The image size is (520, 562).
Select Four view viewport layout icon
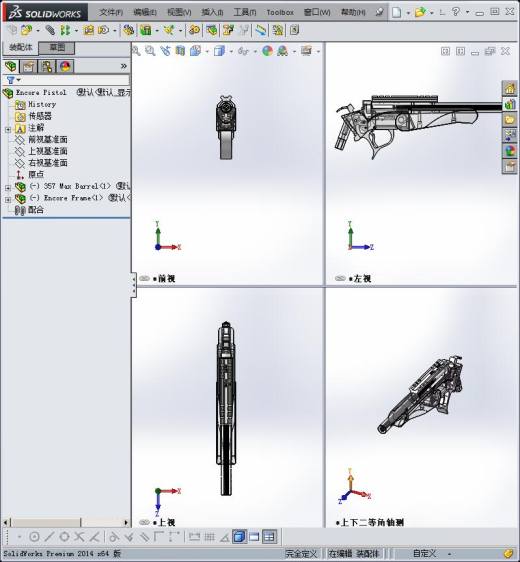pos(269,537)
